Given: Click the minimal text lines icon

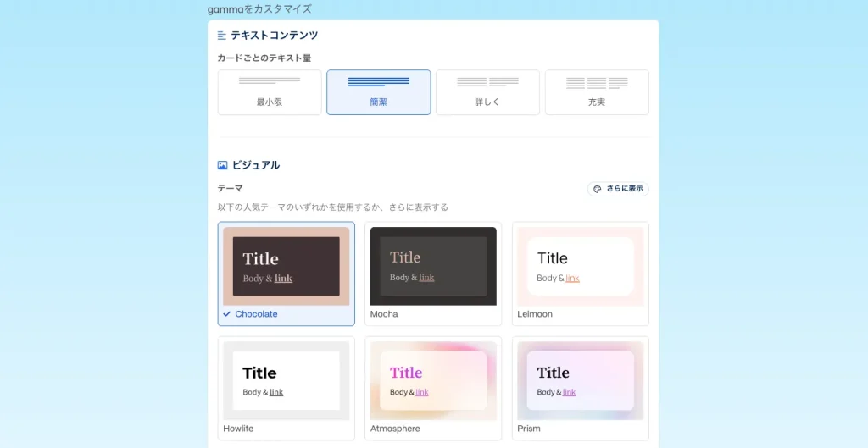Looking at the screenshot, I should coord(270,80).
